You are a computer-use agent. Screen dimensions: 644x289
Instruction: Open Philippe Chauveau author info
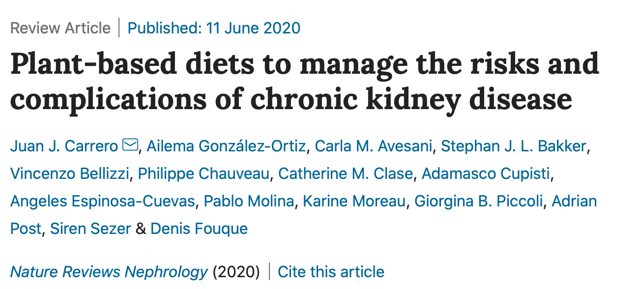point(204,173)
